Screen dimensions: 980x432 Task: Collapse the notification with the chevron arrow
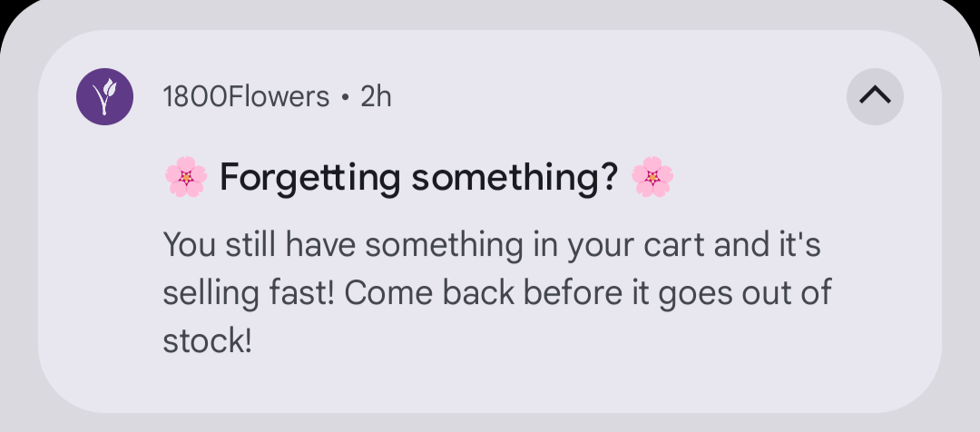(875, 96)
